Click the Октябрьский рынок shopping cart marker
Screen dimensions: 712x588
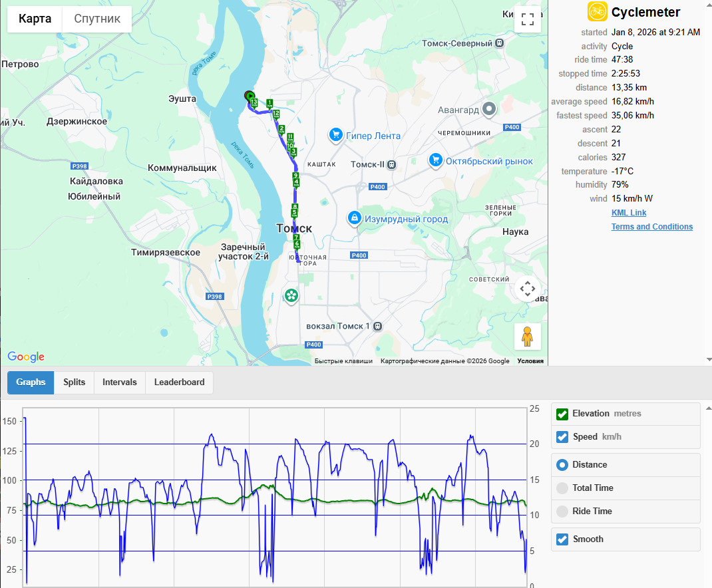click(x=435, y=160)
